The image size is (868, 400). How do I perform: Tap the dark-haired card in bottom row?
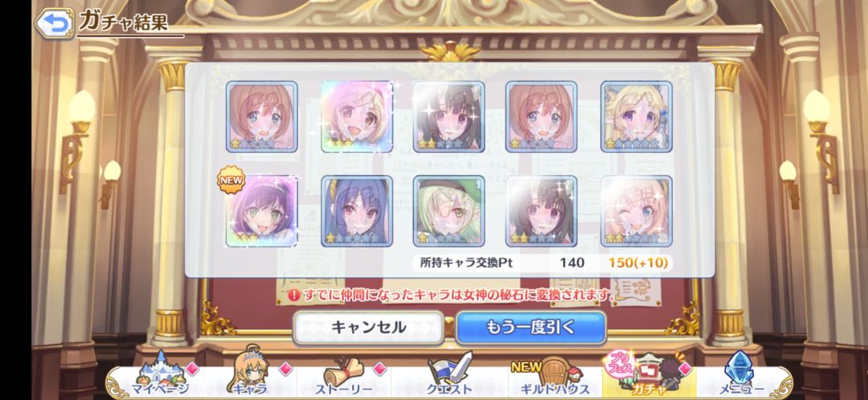pos(542,210)
